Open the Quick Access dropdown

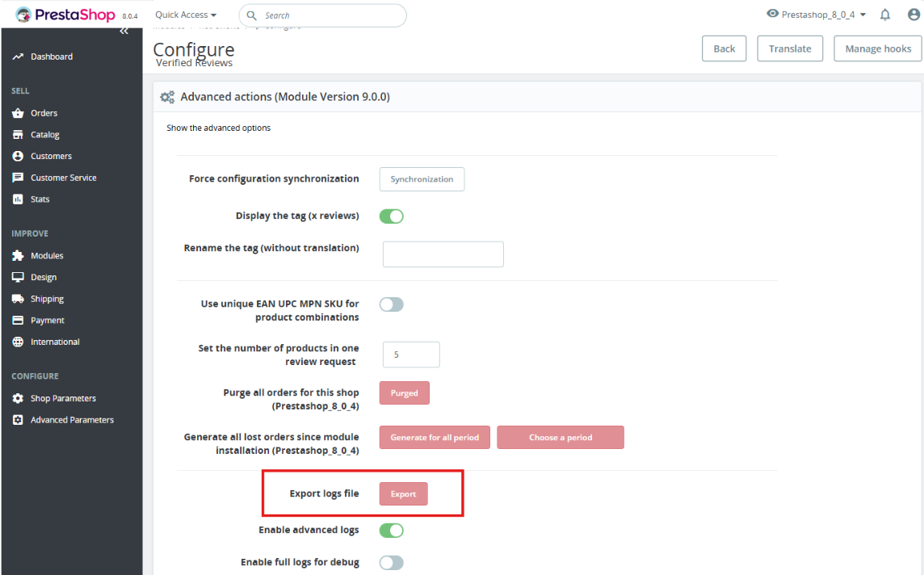click(186, 15)
